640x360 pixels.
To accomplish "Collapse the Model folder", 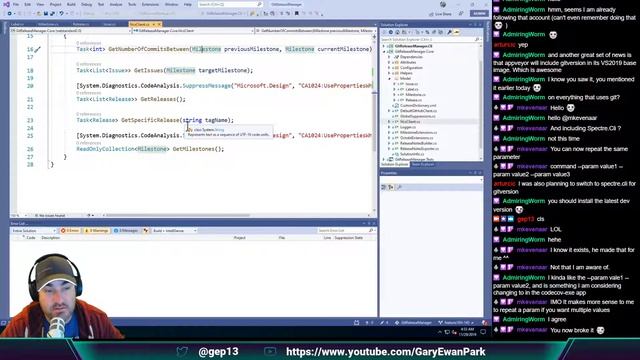I will pos(389,78).
